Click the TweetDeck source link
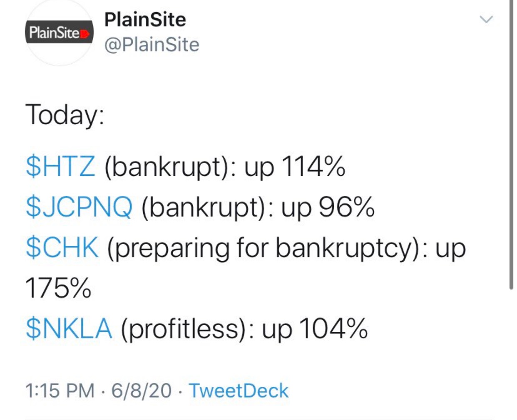Viewport: 517px width, 420px height. pyautogui.click(x=239, y=390)
